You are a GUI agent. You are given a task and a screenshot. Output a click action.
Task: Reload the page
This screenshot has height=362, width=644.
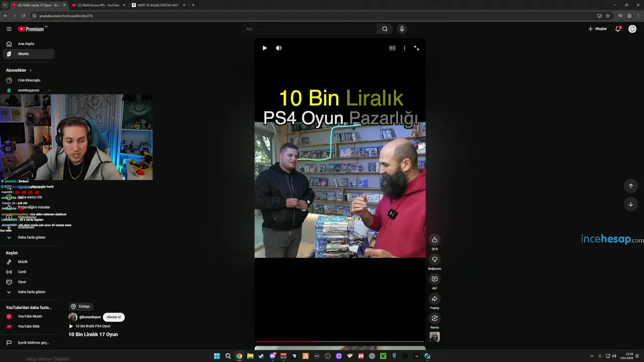pyautogui.click(x=23, y=16)
